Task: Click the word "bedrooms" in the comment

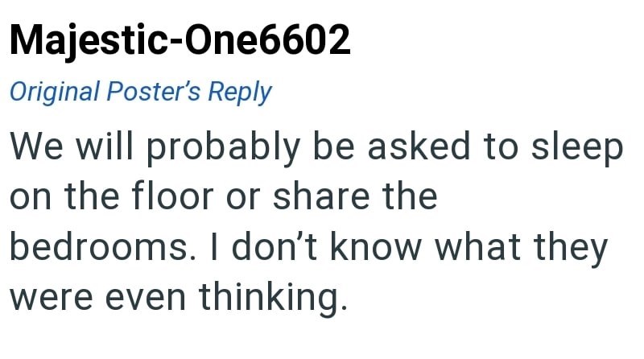Action: pyautogui.click(x=97, y=247)
